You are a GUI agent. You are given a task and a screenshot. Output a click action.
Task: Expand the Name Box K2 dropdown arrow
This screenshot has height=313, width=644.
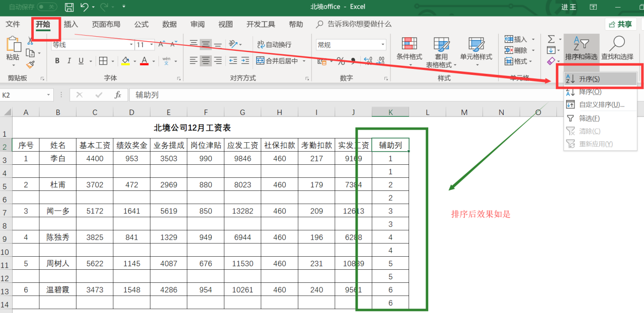pyautogui.click(x=49, y=94)
